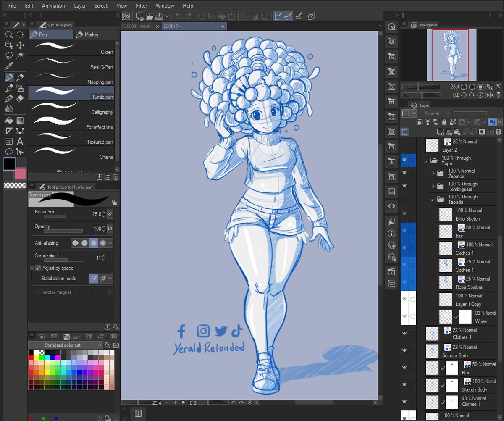
Task: Click the Undo arrow
Action: click(178, 16)
